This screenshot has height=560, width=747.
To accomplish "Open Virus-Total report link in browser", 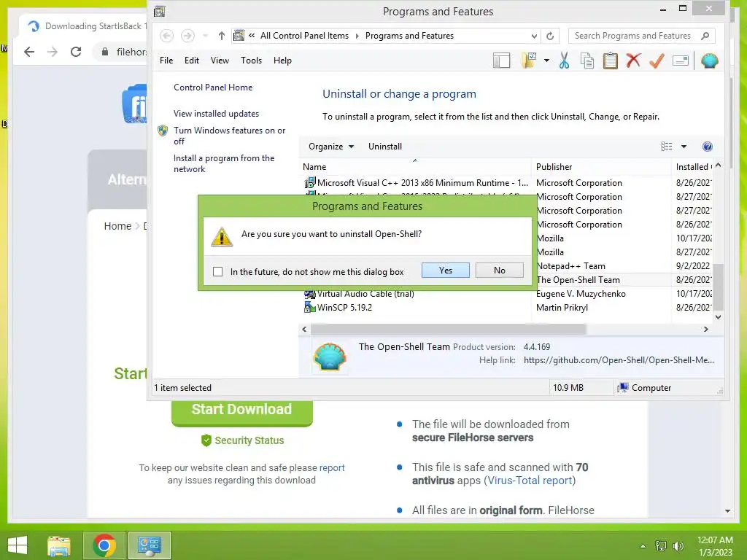I will (530, 481).
